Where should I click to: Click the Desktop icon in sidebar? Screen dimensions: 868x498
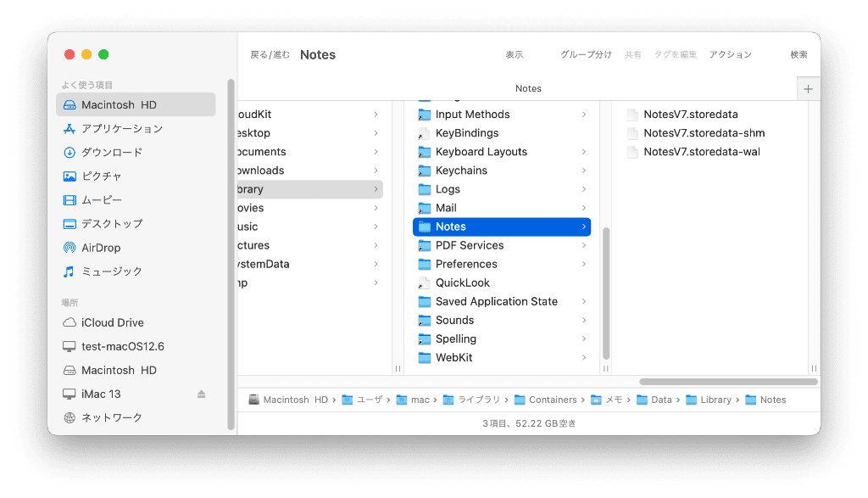(x=70, y=224)
